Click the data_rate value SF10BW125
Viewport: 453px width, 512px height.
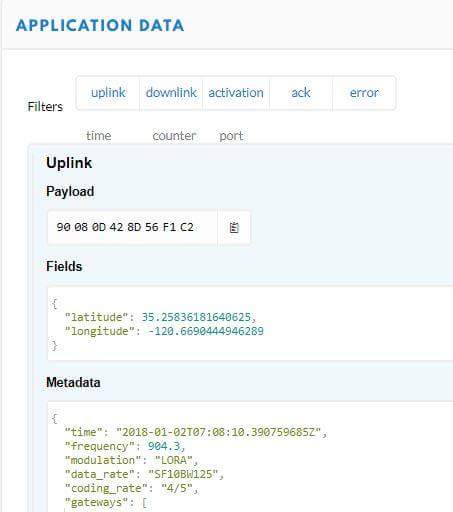pos(183,474)
